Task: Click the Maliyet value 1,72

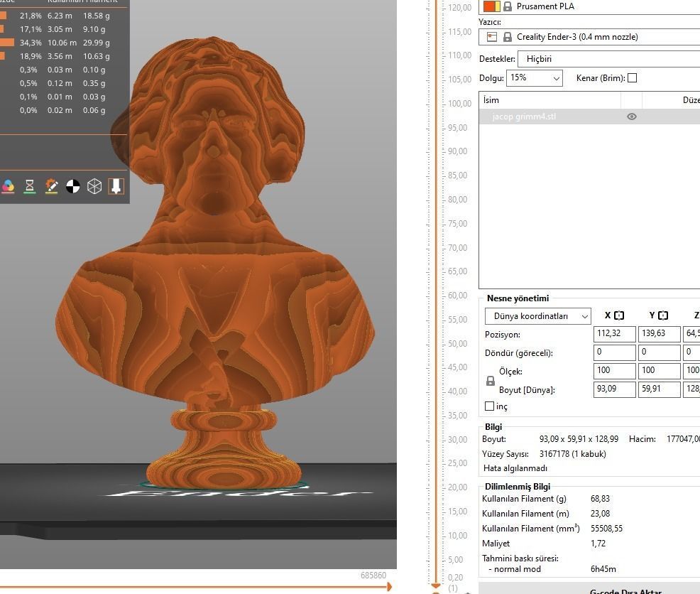Action: (598, 544)
